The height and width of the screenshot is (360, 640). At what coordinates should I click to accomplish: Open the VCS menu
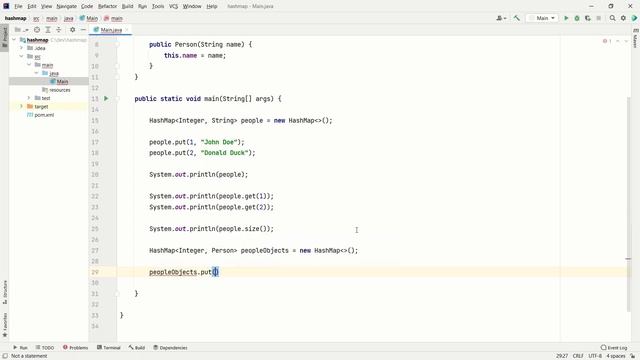coord(173,6)
